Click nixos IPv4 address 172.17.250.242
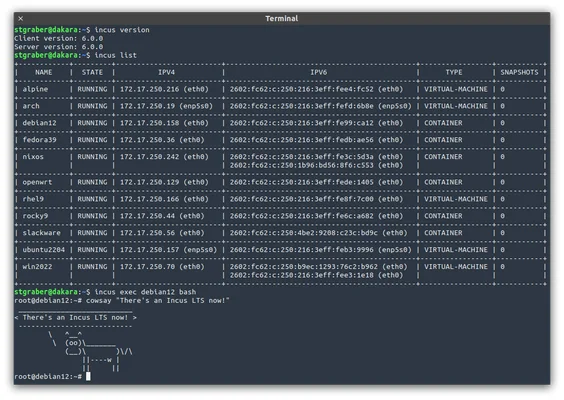Viewport: 564px width, 400px height. (x=150, y=157)
